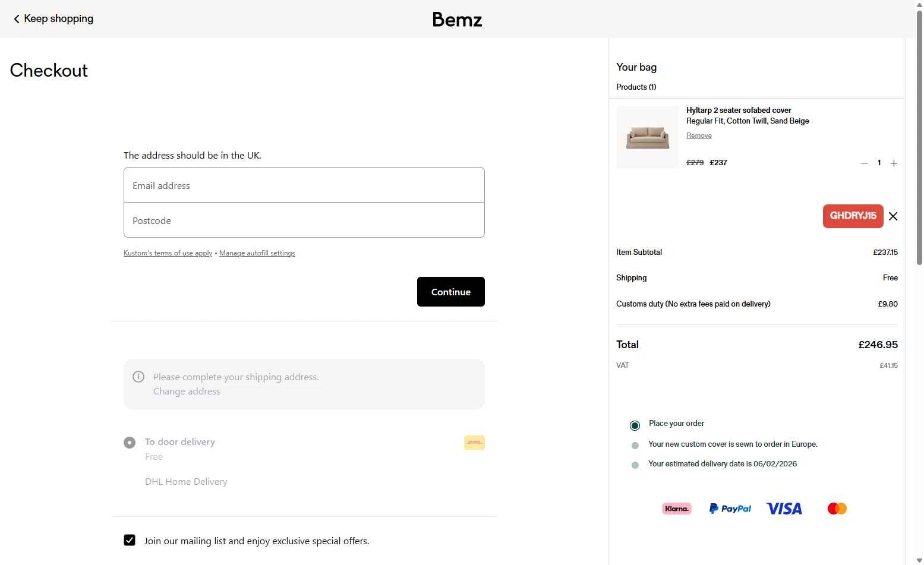Select the To door delivery radio button

coord(130,443)
